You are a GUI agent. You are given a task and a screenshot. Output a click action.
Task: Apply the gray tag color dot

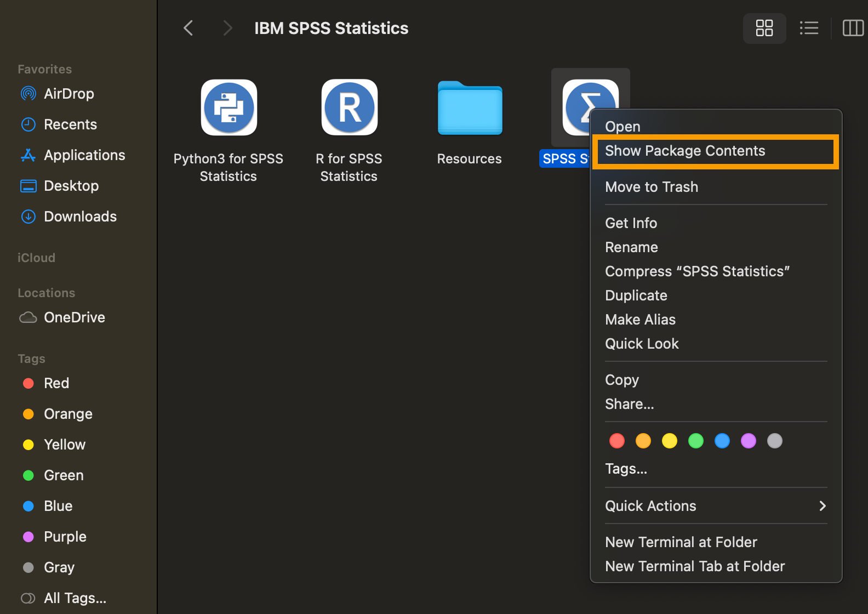click(775, 441)
